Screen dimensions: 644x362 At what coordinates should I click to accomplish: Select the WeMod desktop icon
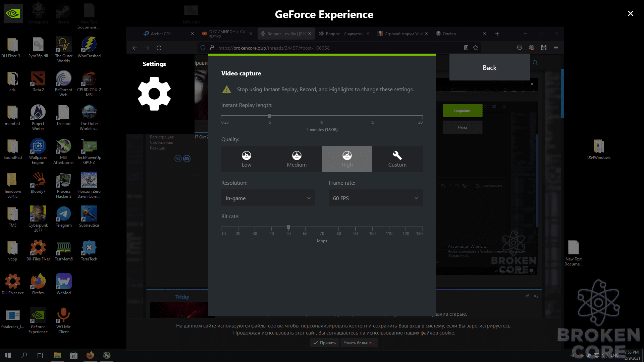(64, 285)
